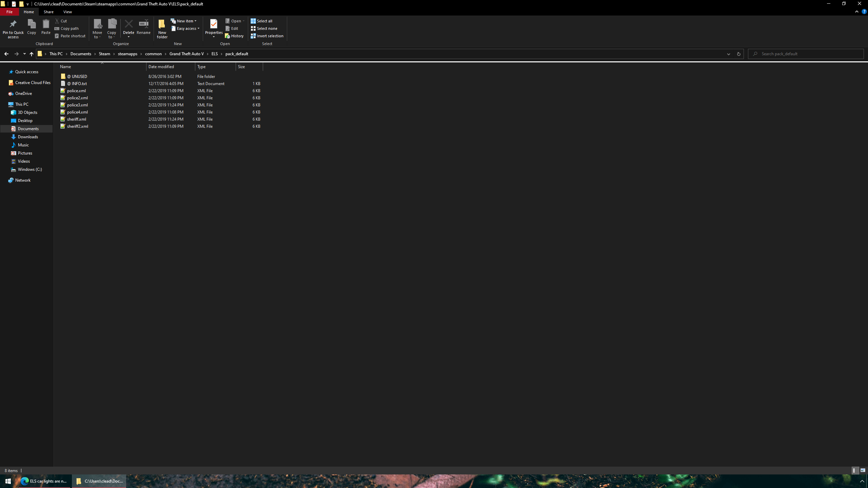Switch to large icons view in the status bar
Viewport: 868px width, 488px height.
click(x=863, y=470)
